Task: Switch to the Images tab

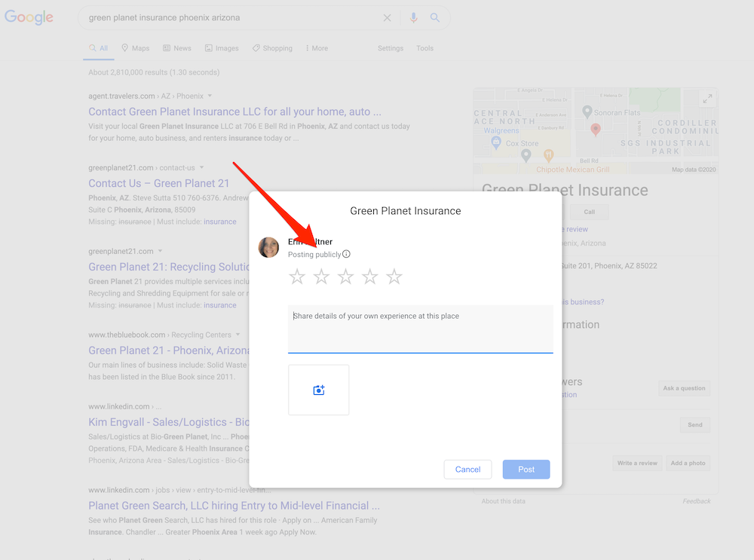Action: 222,48
